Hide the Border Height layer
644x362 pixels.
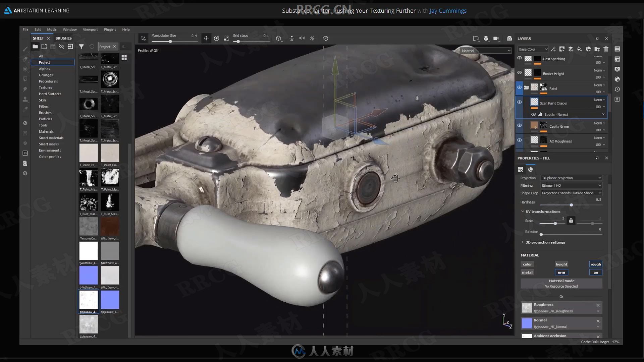[519, 73]
